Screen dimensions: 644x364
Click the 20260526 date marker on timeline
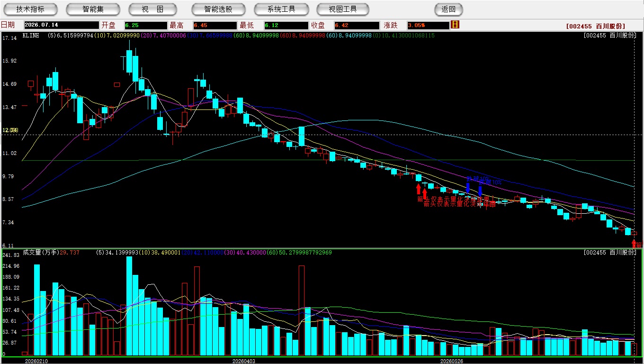451,361
